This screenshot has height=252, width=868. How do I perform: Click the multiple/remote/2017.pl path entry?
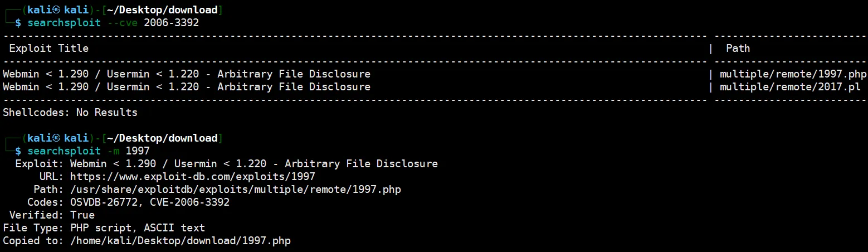point(790,87)
